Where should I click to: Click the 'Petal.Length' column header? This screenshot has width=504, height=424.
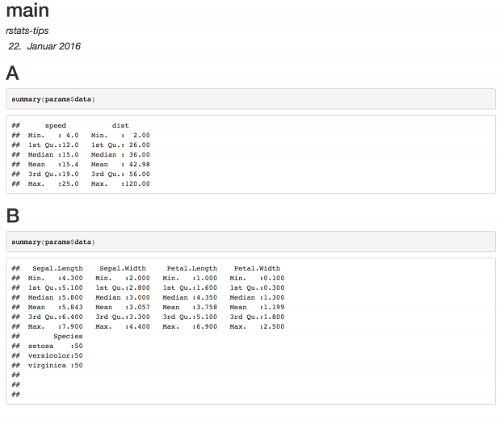[x=192, y=268]
